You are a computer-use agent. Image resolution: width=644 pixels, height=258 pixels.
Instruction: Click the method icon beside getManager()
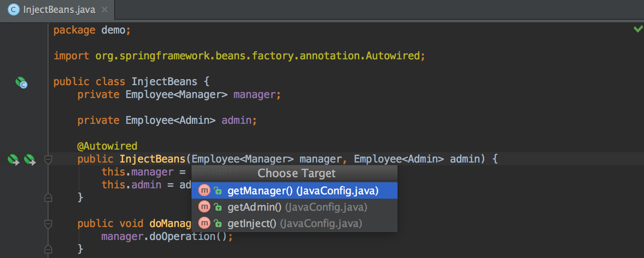(204, 190)
